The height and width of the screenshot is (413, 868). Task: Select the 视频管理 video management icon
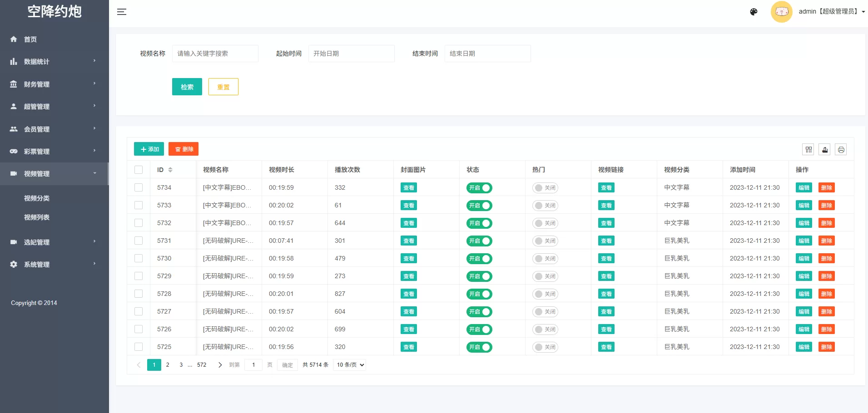[x=14, y=173]
